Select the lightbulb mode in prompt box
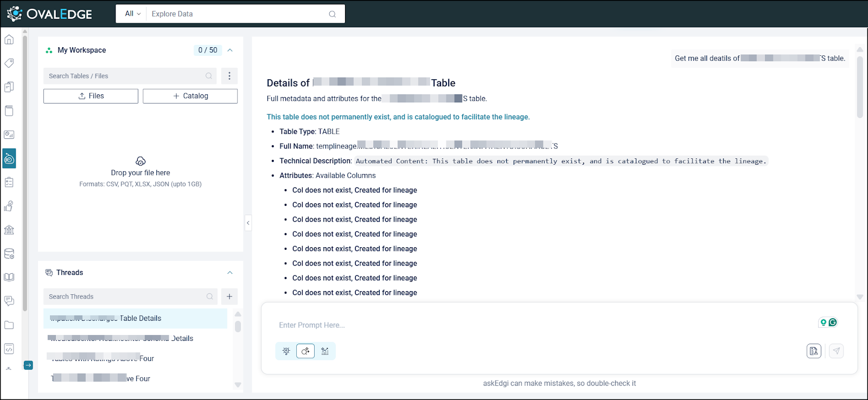Viewport: 868px width, 400px height. tap(286, 351)
